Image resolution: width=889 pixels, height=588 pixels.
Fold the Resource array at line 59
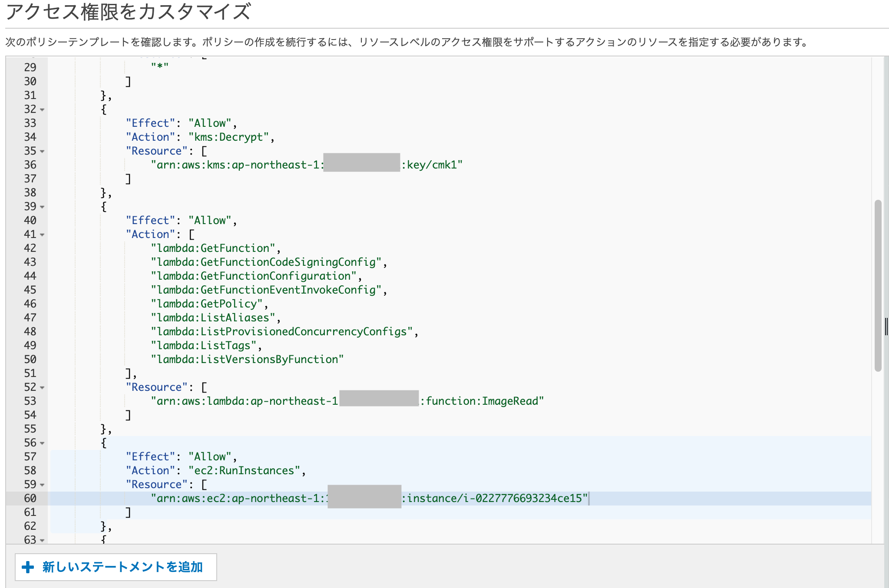[x=42, y=485]
